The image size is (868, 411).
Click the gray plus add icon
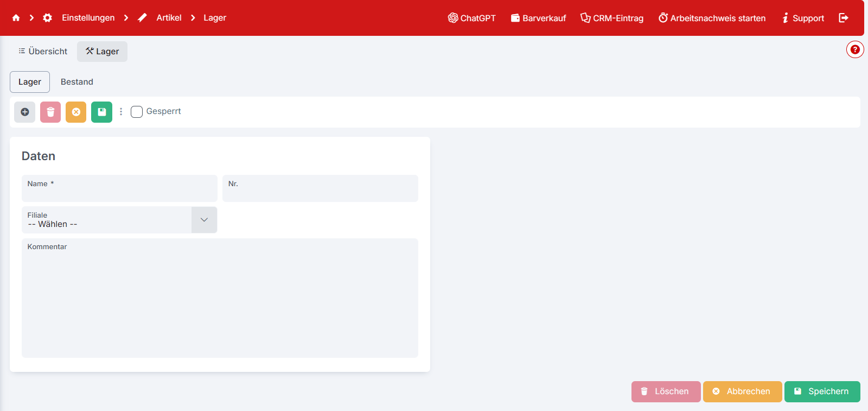point(25,112)
